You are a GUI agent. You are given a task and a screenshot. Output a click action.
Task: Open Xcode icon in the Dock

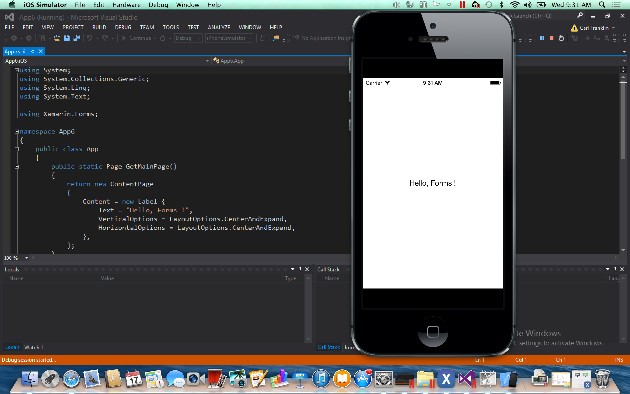pyautogui.click(x=446, y=379)
